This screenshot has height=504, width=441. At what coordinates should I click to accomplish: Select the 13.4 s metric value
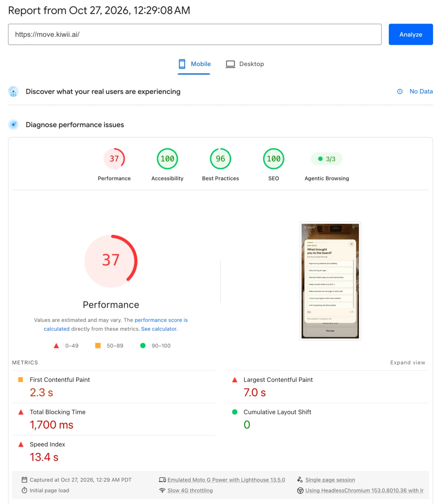pos(44,457)
